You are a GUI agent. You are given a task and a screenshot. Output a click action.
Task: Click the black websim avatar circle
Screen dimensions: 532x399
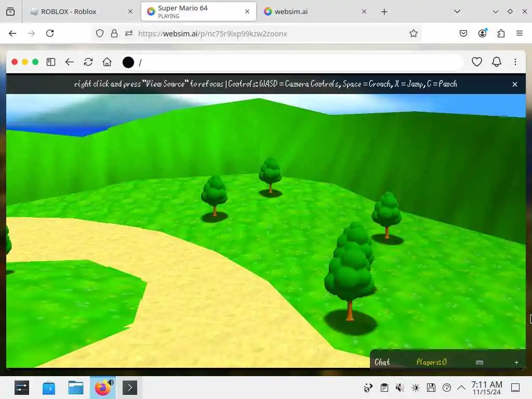pos(128,62)
